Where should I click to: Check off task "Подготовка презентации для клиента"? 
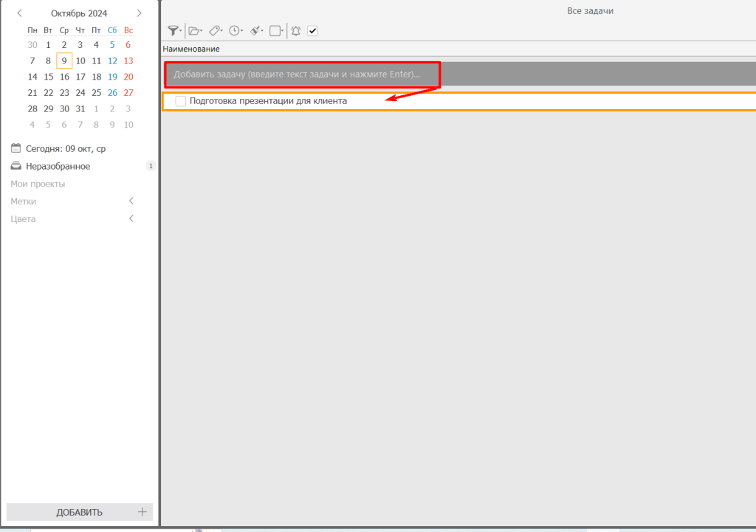click(x=181, y=101)
